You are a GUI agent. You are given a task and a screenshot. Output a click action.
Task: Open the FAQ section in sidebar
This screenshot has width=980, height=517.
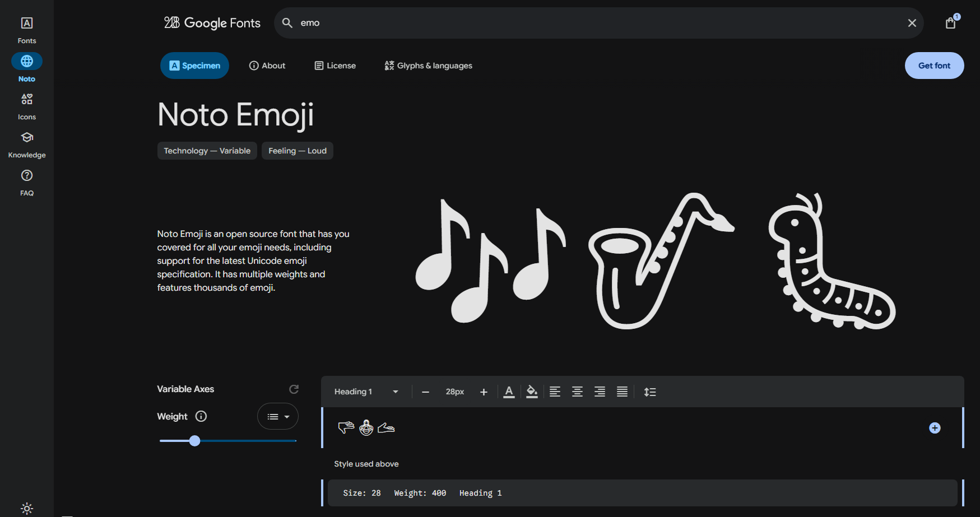click(27, 183)
